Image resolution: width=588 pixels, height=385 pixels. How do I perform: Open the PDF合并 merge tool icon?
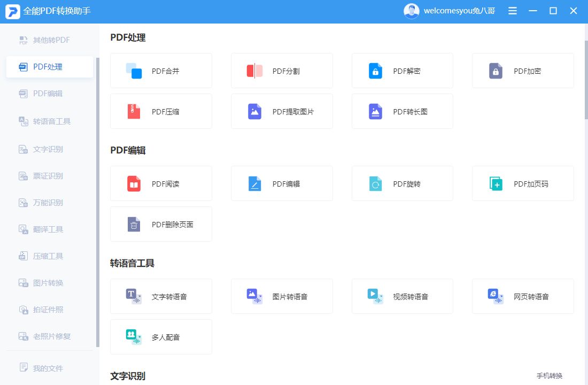pos(134,71)
